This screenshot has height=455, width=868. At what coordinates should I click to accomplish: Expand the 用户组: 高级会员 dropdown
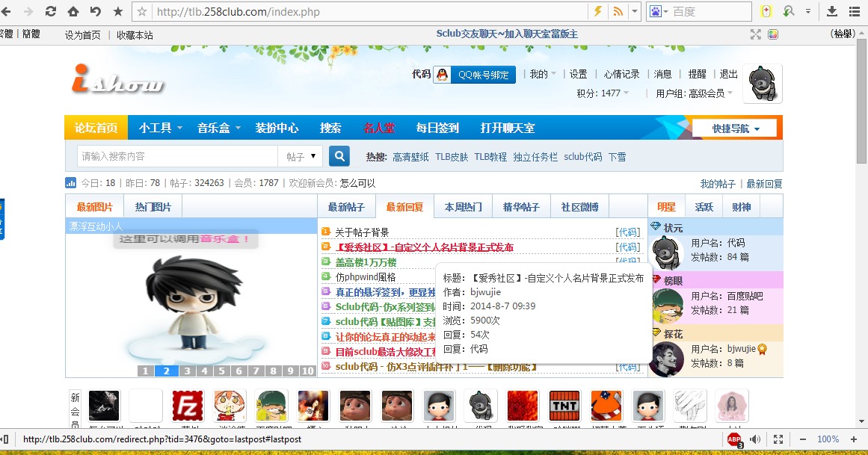click(695, 93)
